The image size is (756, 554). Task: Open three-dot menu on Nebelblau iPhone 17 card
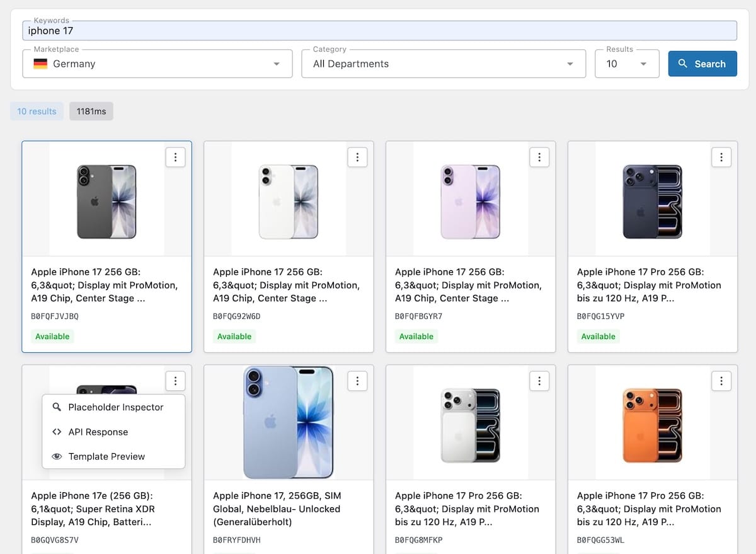[357, 381]
